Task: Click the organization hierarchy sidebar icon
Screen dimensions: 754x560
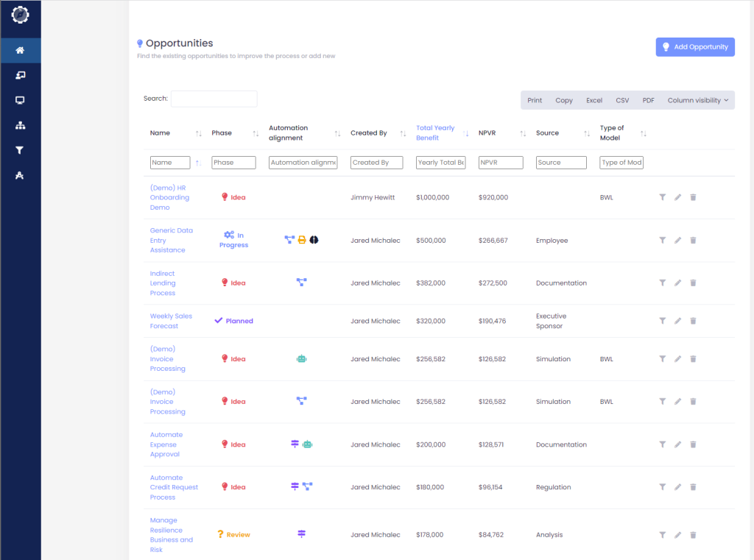Action: coord(20,125)
